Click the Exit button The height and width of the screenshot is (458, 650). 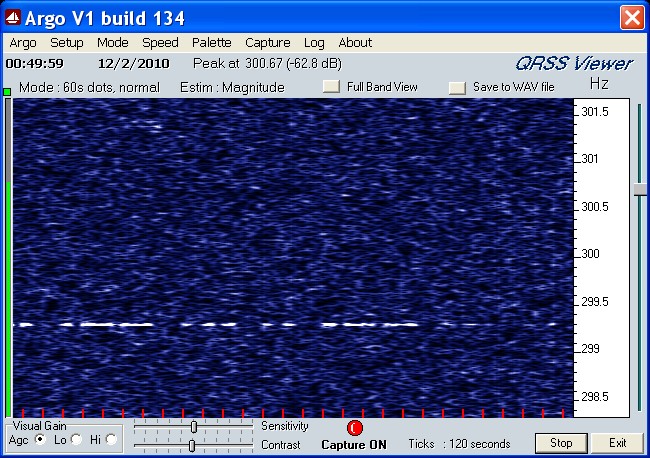617,443
